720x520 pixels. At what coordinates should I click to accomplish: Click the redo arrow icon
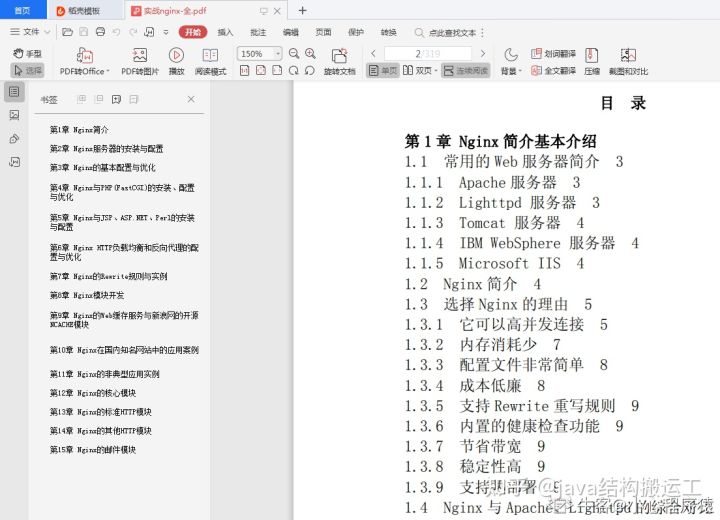[133, 32]
